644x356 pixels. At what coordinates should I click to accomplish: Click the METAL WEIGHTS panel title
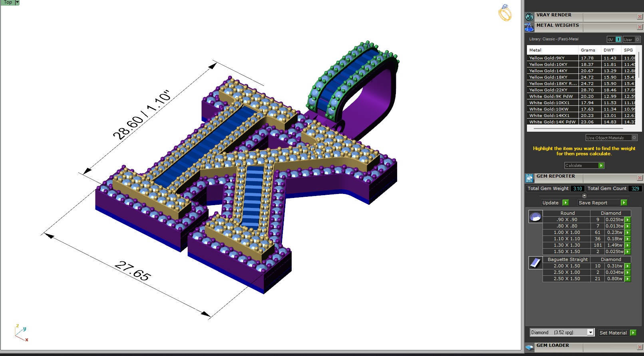558,25
